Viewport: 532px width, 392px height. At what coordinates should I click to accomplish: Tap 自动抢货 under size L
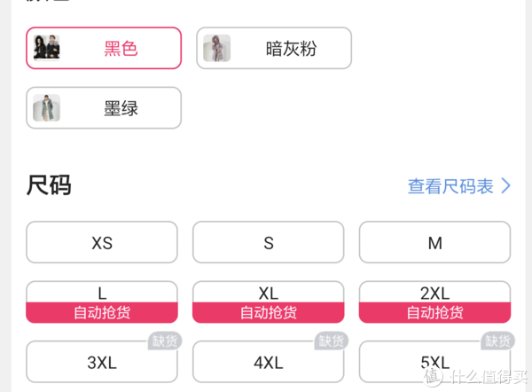pyautogui.click(x=102, y=312)
